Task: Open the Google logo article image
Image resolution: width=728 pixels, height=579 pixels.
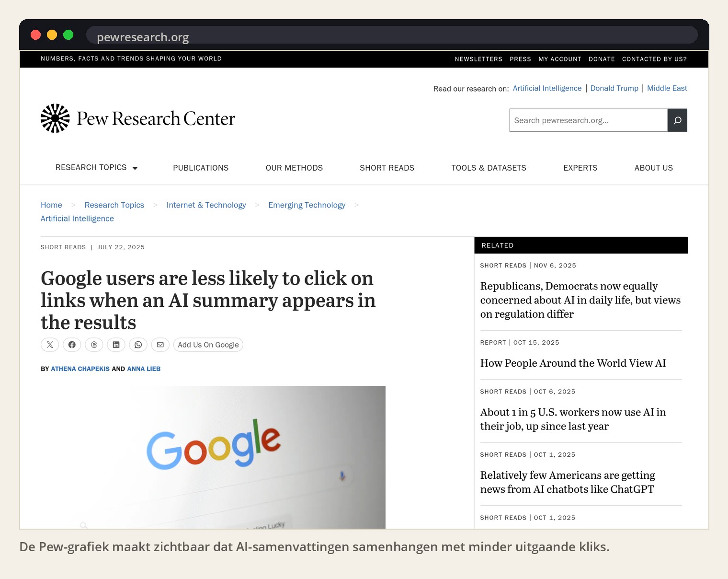Action: pos(213,457)
